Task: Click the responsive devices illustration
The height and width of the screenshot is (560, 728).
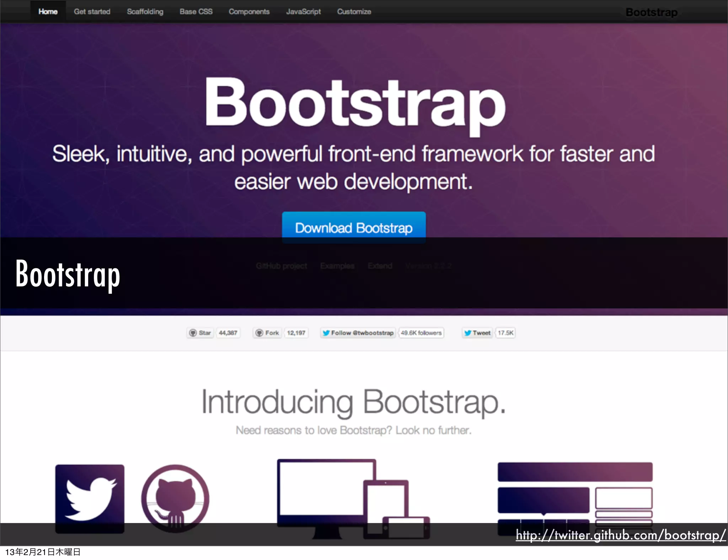Action: click(353, 499)
